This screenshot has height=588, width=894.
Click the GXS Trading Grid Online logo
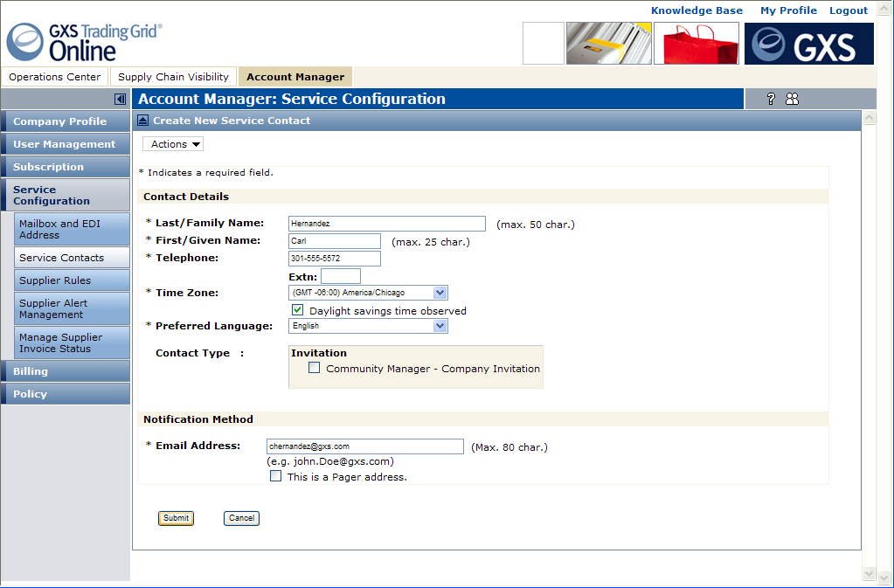pyautogui.click(x=85, y=42)
